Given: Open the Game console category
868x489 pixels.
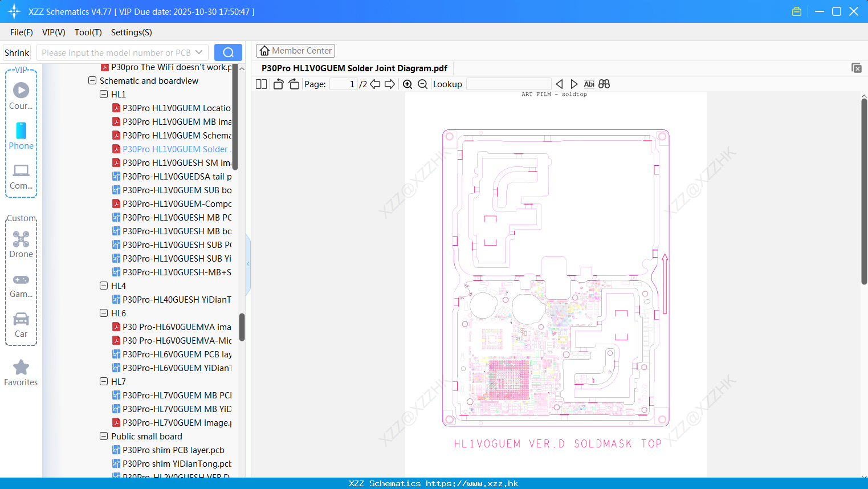Looking at the screenshot, I should click(x=21, y=286).
